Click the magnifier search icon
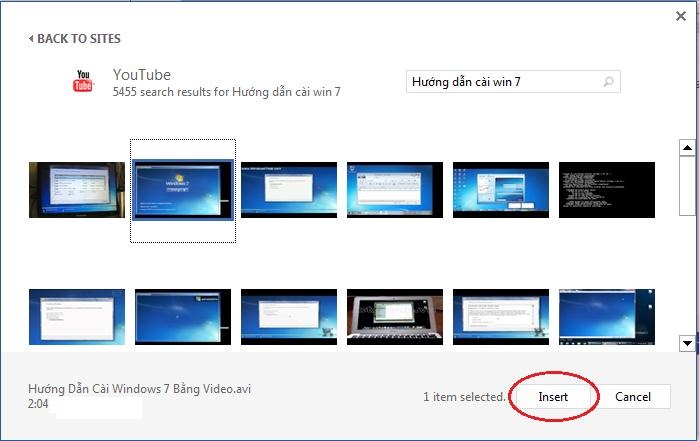This screenshot has height=441, width=699. pyautogui.click(x=609, y=81)
